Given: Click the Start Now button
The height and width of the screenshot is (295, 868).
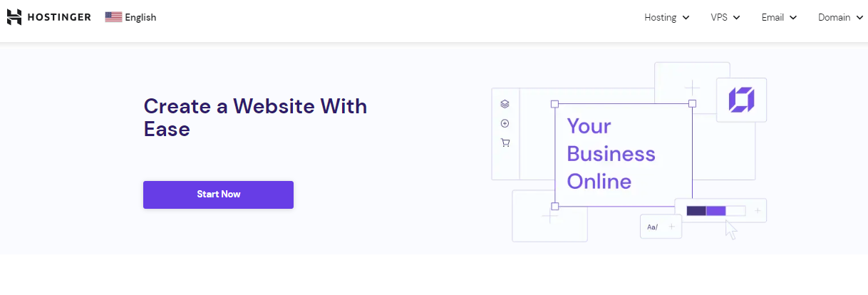Looking at the screenshot, I should coord(218,195).
